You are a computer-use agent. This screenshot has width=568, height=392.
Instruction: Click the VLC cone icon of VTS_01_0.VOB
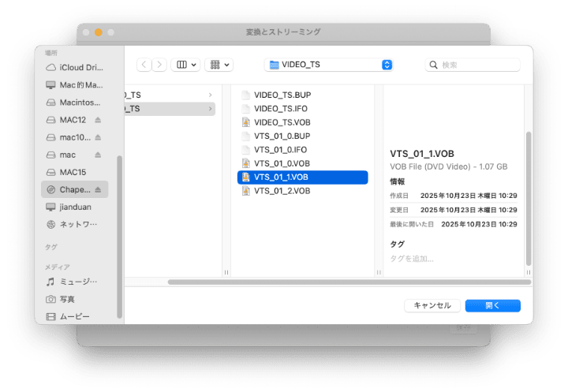click(x=246, y=164)
